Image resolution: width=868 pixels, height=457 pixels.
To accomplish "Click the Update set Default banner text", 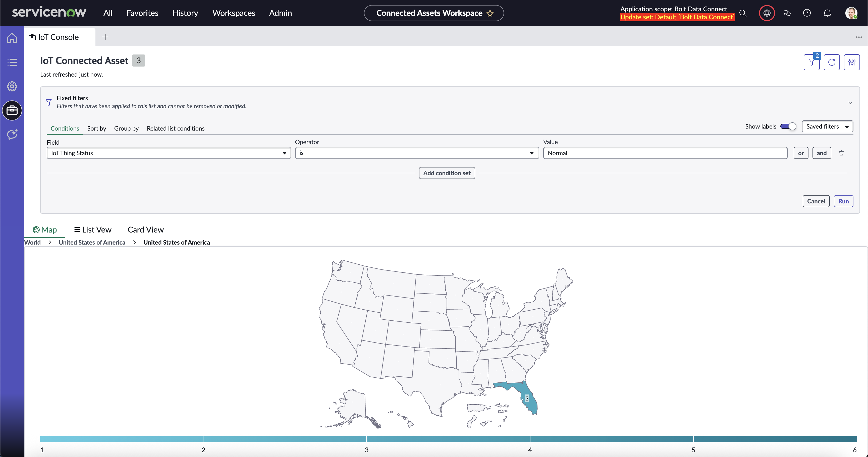I will coord(677,17).
